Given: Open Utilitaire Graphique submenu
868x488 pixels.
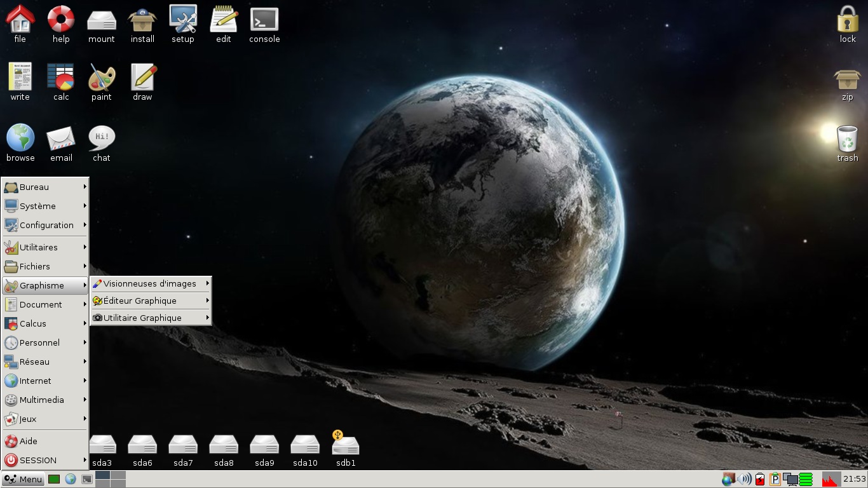Looking at the screenshot, I should pyautogui.click(x=151, y=318).
